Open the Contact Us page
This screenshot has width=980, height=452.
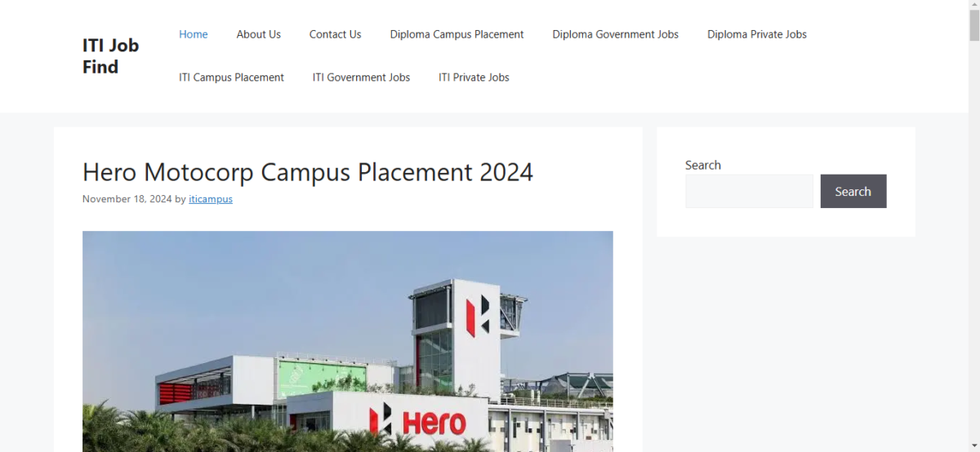click(x=335, y=34)
